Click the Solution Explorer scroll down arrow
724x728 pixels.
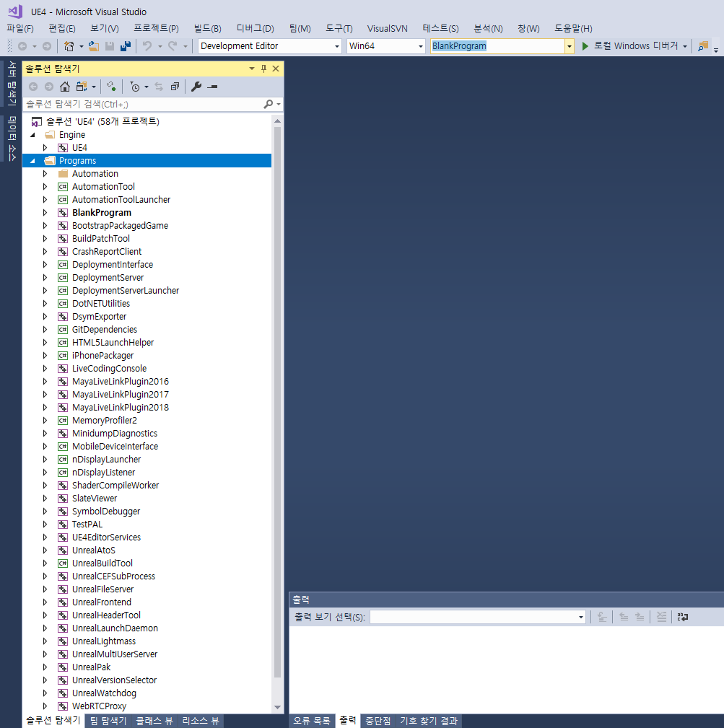tap(277, 708)
